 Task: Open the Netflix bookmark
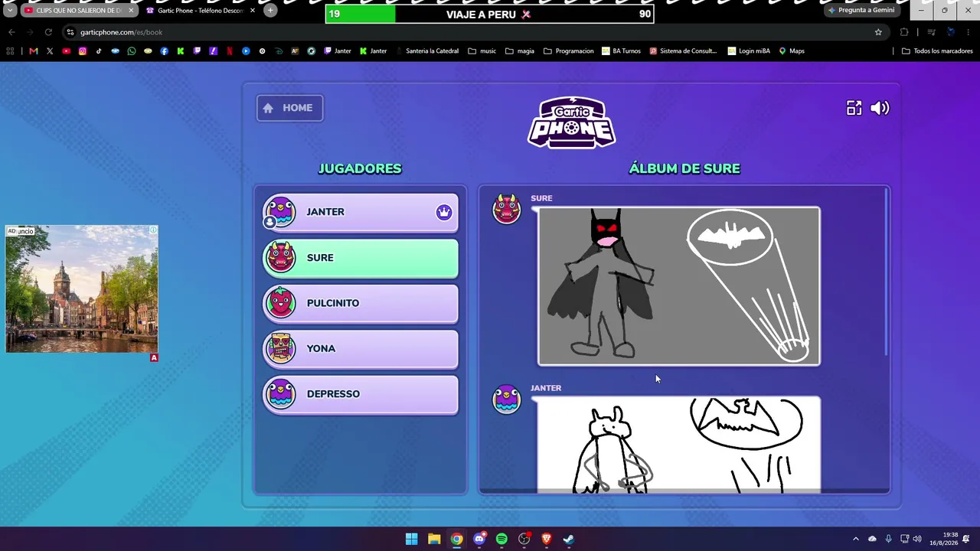click(229, 51)
